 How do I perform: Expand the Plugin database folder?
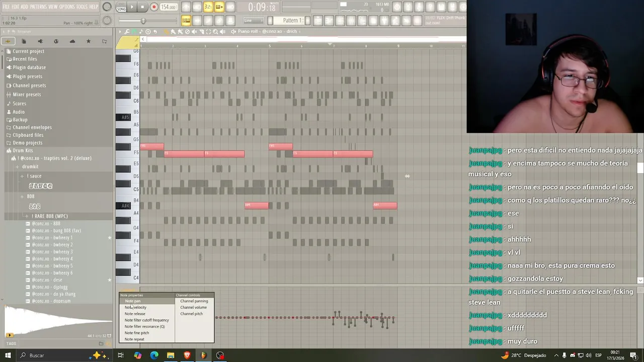tap(29, 67)
